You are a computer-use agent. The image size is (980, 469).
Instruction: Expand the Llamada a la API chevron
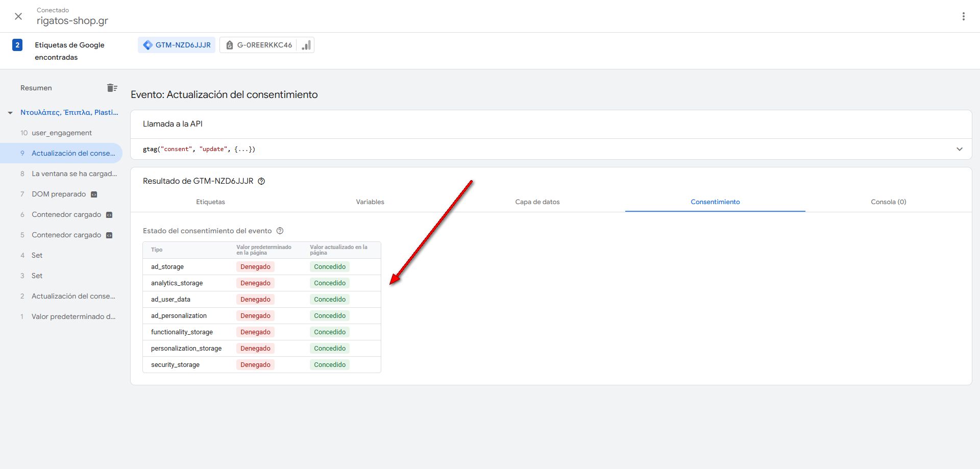coord(960,149)
